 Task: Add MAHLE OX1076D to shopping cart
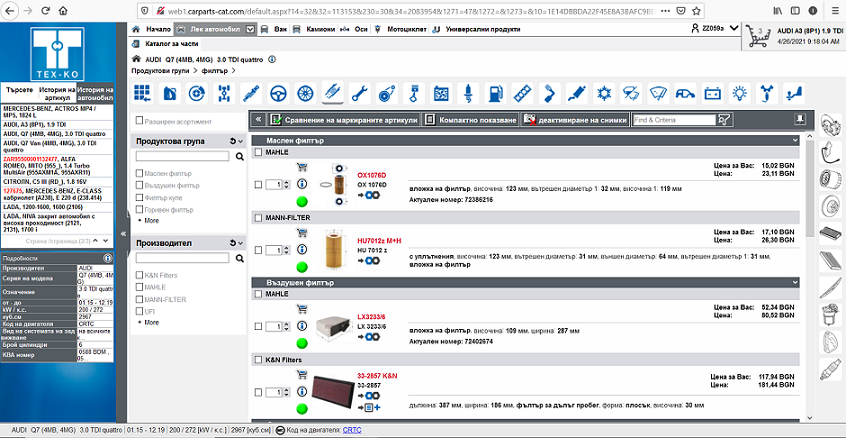302,167
